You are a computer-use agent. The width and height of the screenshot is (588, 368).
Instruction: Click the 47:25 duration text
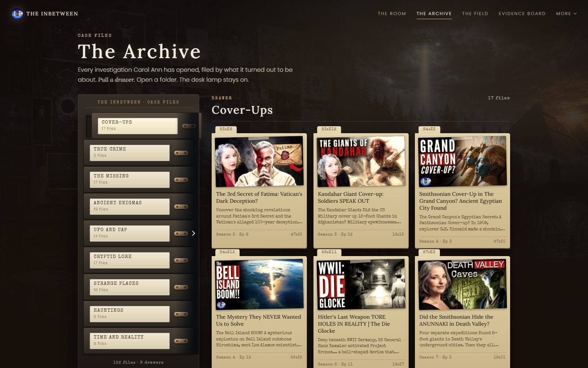pos(296,234)
